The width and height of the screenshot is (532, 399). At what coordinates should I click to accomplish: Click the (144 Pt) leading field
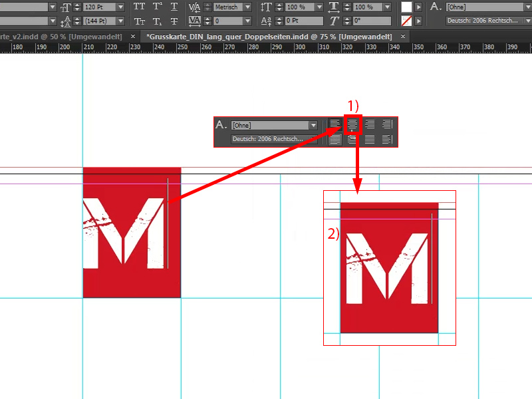point(100,21)
